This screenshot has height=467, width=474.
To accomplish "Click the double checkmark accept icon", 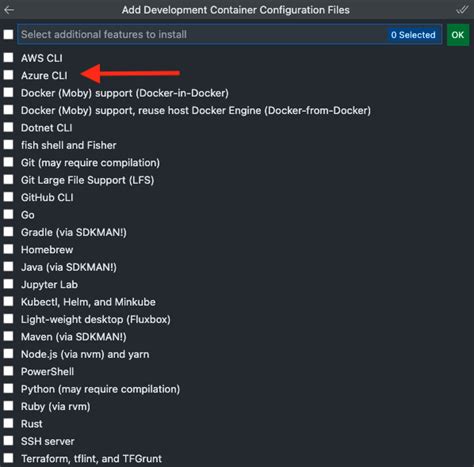I will 462,10.
